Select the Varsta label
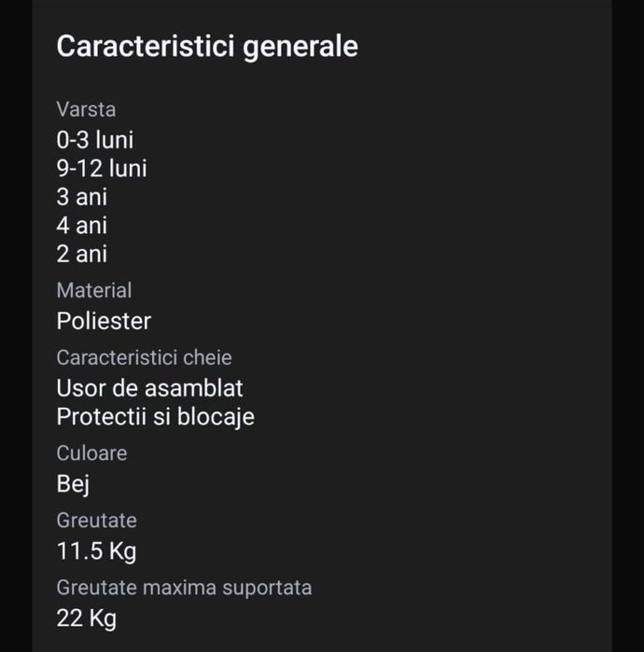Screen dimensions: 644x652 pos(86,109)
